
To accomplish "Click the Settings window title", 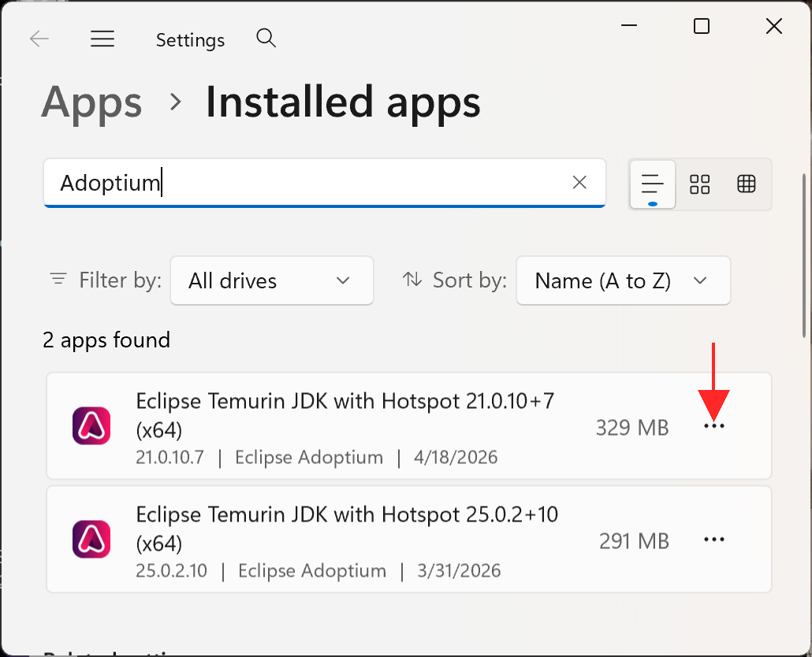I will [191, 40].
